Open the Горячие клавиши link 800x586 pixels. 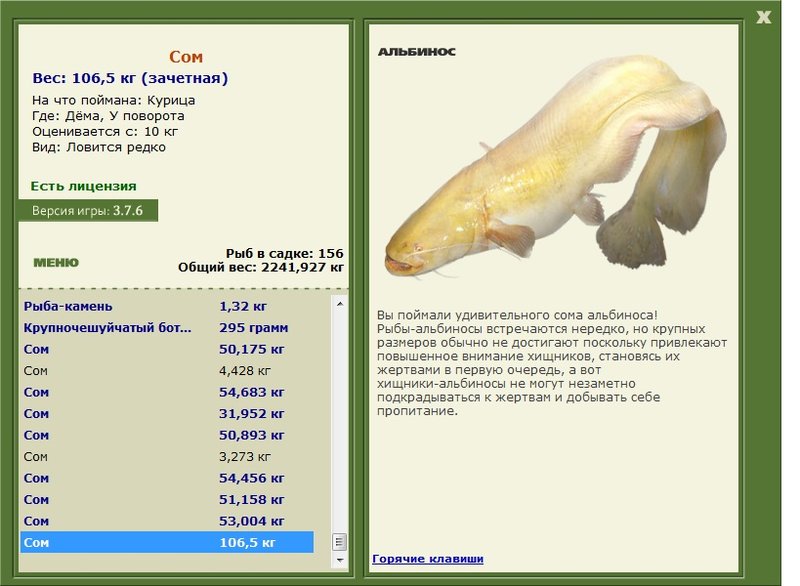pos(428,558)
